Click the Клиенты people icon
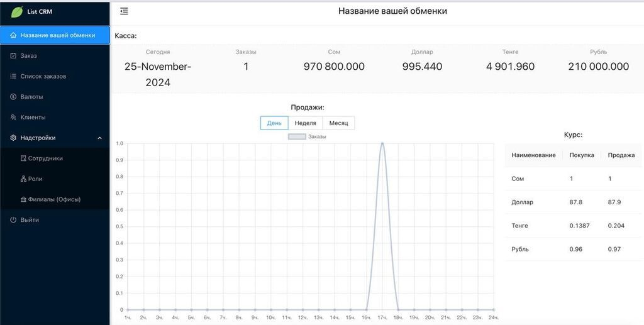The width and height of the screenshot is (644, 325). [x=13, y=118]
